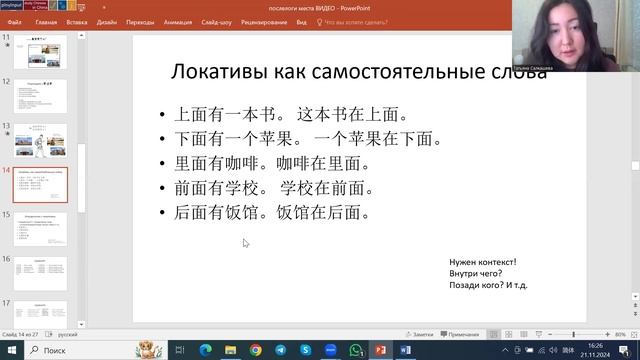The image size is (640, 360).
Task: Click the 'Слайд 14 из 27' status indicator
Action: pyautogui.click(x=20, y=334)
